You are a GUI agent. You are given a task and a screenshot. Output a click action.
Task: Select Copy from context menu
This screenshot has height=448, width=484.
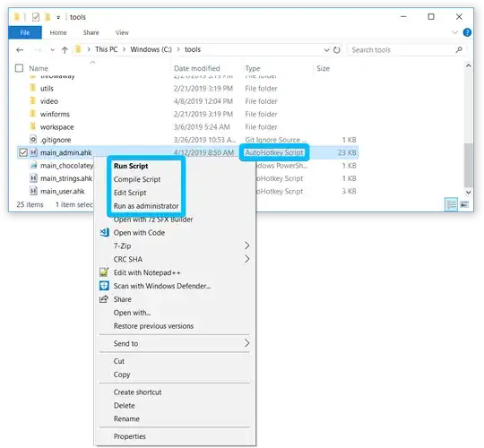175,375
